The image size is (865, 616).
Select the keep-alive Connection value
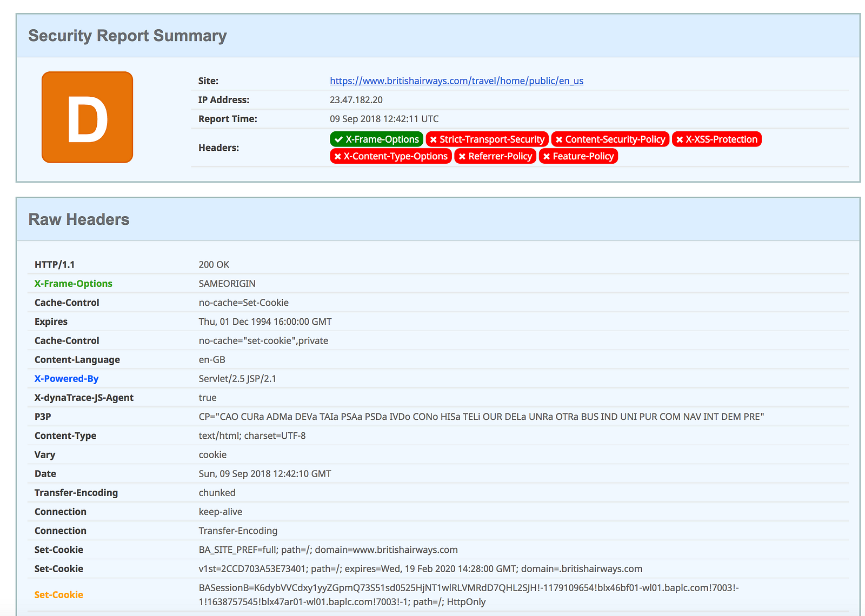[221, 512]
